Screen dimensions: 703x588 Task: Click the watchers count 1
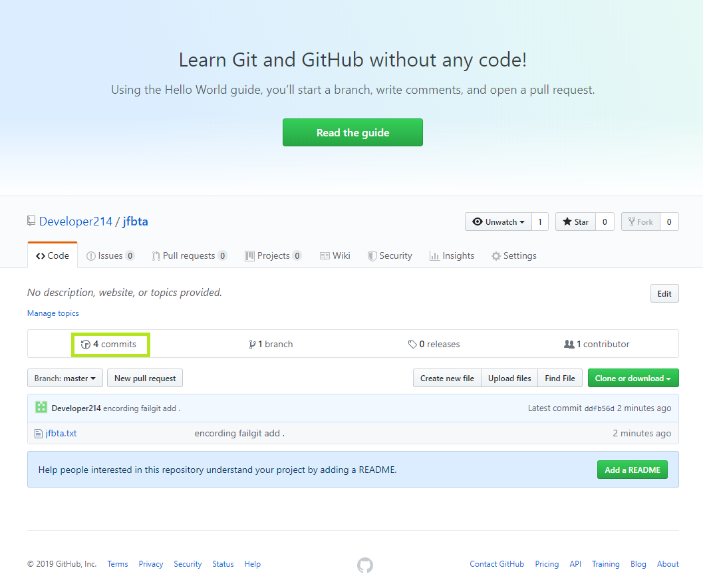(540, 221)
